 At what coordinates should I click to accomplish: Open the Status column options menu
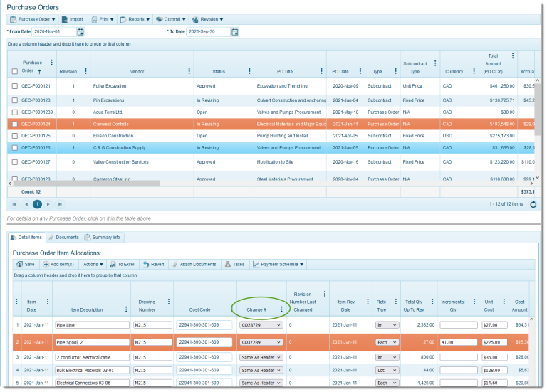coord(246,71)
